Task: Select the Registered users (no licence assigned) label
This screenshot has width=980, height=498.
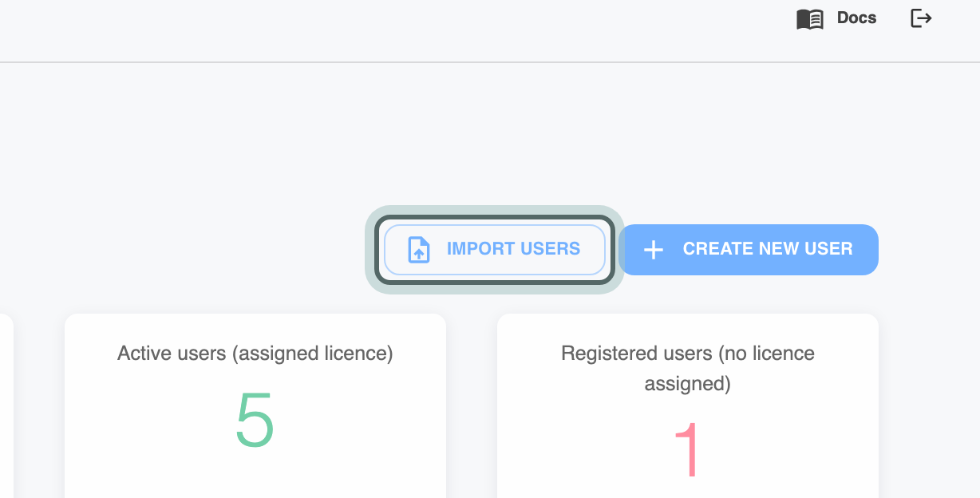Action: pos(688,368)
